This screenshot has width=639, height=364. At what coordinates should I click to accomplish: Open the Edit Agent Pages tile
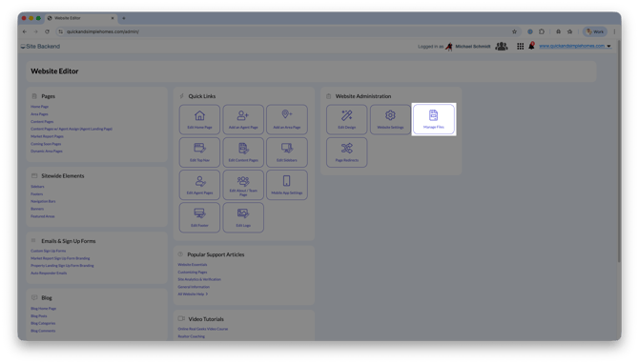(199, 185)
